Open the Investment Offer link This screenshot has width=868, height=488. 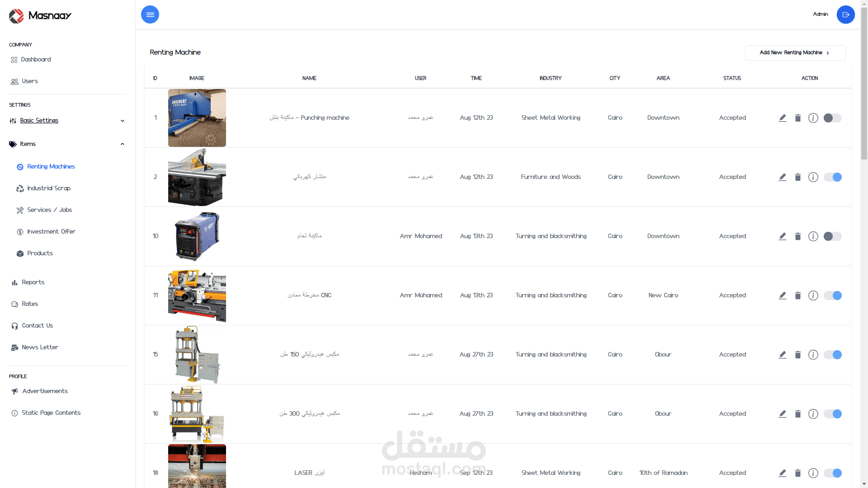click(51, 232)
